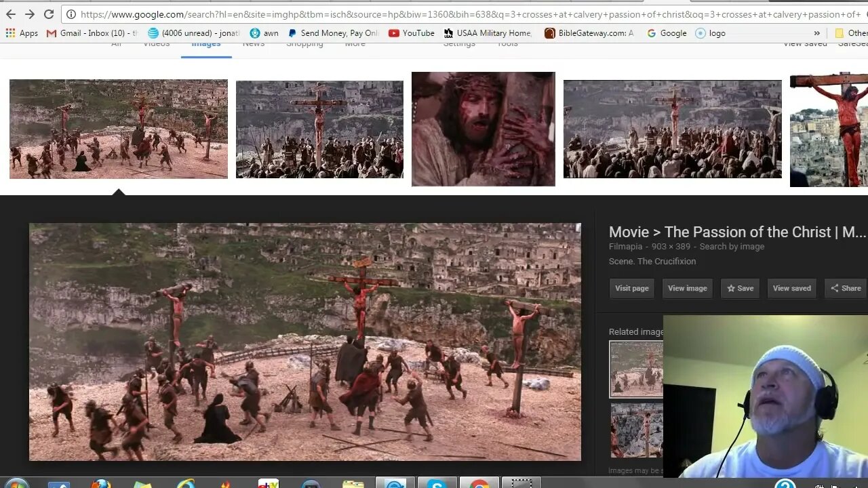Open the More search menu
The width and height of the screenshot is (868, 488).
(x=355, y=44)
